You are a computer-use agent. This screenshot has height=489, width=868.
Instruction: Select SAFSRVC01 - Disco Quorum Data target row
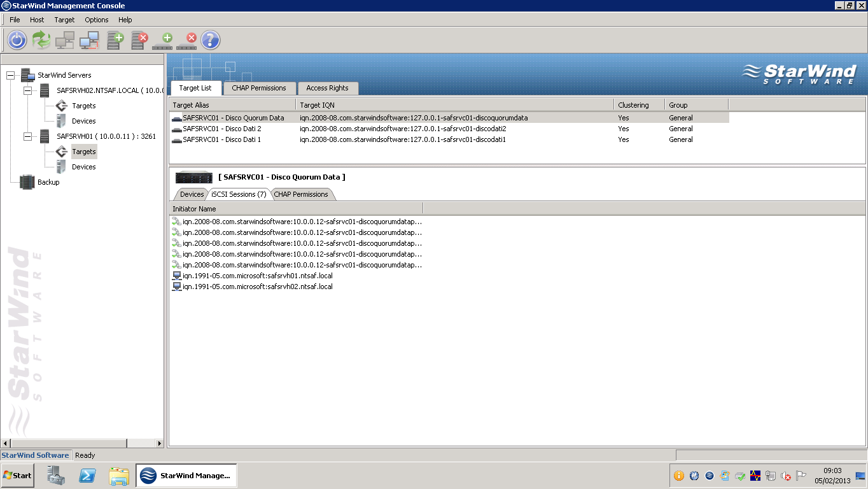[449, 118]
